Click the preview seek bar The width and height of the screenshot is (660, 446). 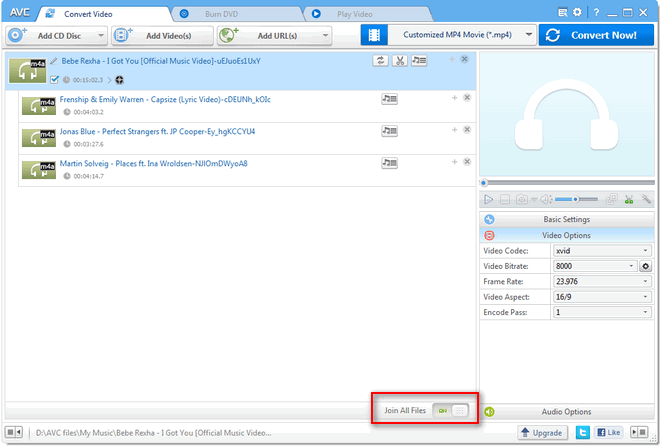coord(567,183)
